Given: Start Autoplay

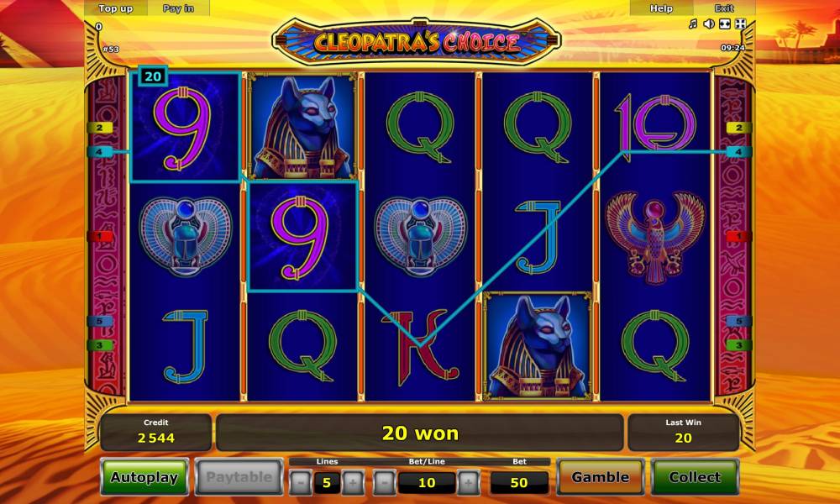Looking at the screenshot, I should pos(144,476).
